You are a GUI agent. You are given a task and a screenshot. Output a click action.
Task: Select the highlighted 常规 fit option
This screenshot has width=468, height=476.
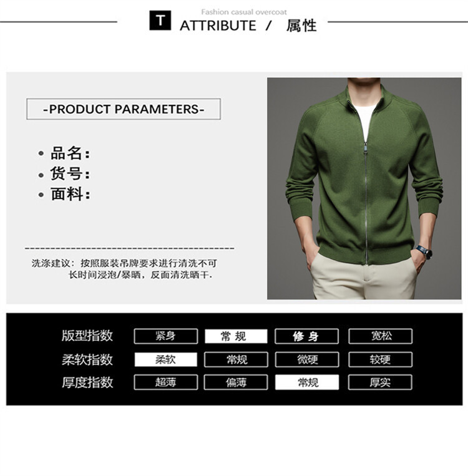pyautogui.click(x=236, y=336)
